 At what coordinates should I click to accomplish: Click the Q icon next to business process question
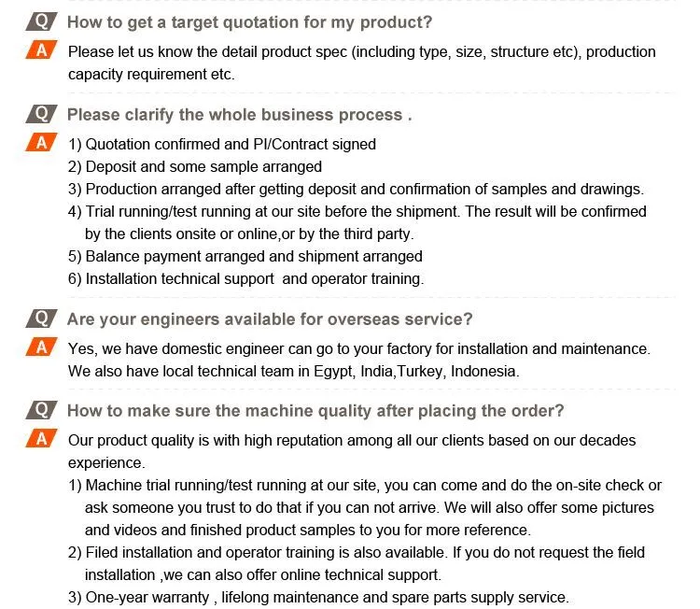[41, 114]
